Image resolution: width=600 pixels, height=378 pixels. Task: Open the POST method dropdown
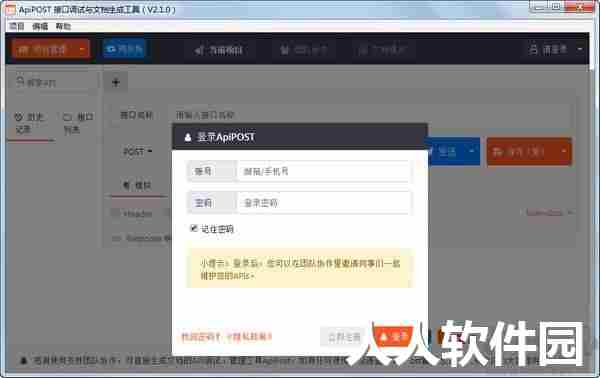pyautogui.click(x=138, y=152)
